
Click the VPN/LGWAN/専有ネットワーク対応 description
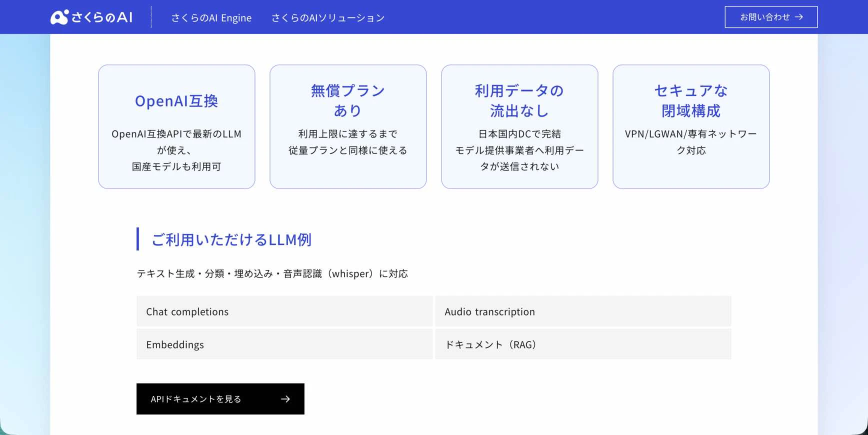691,142
